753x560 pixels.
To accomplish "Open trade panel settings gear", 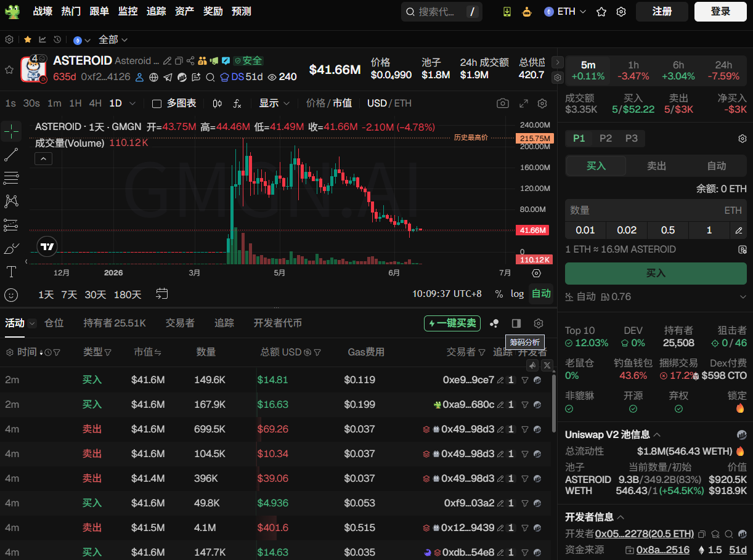I will click(x=743, y=139).
